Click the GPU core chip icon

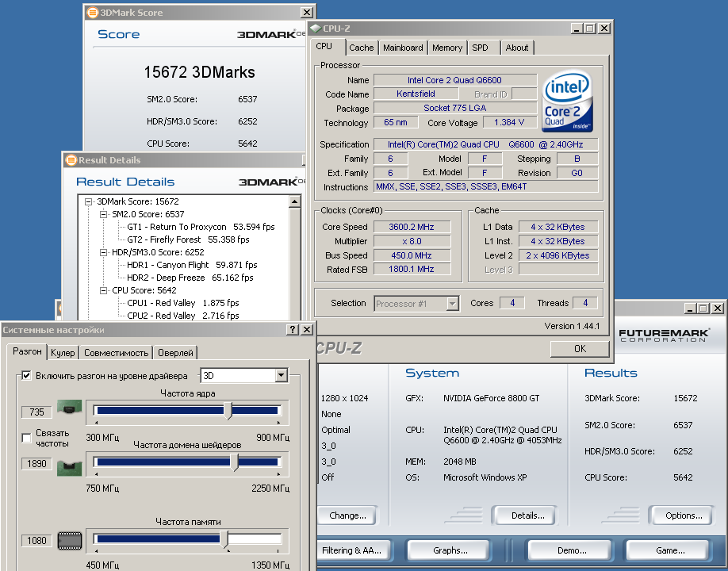[70, 408]
